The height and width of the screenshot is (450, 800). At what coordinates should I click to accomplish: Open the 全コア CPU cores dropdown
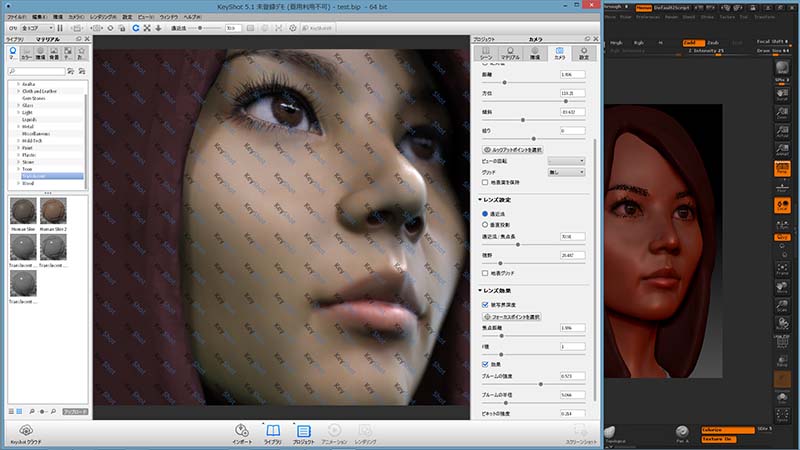37,28
